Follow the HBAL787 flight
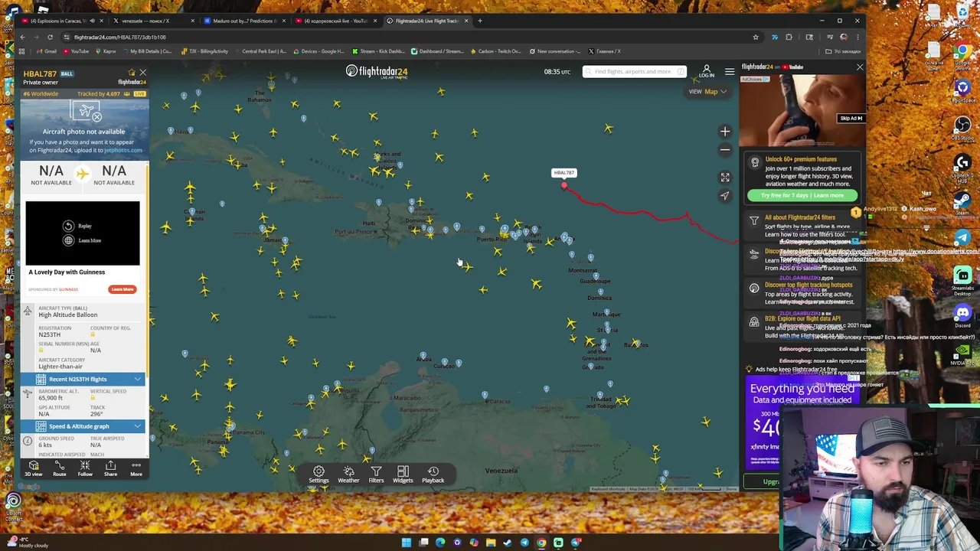The image size is (980, 551). [85, 468]
